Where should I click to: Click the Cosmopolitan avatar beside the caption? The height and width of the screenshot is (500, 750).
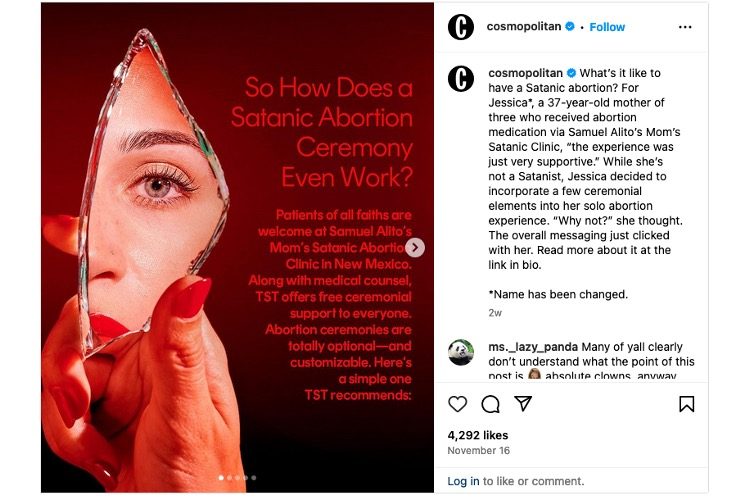[x=461, y=78]
